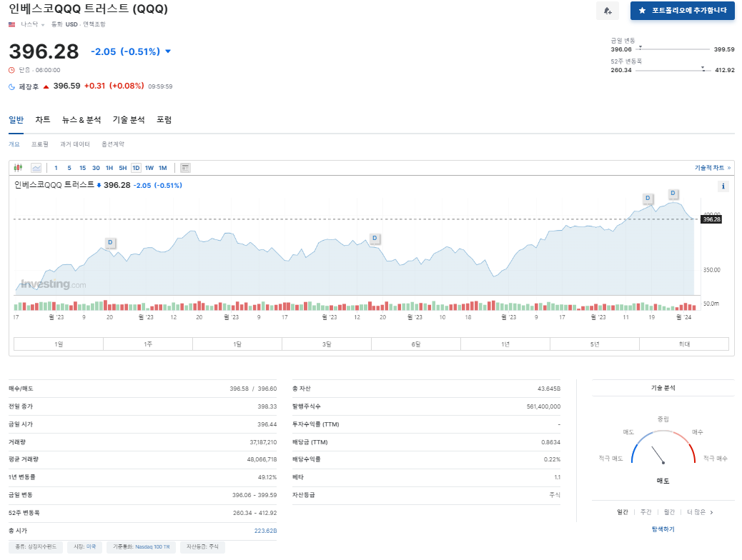742x560 pixels.
Task: Select the 6달 chart range
Action: (x=416, y=344)
